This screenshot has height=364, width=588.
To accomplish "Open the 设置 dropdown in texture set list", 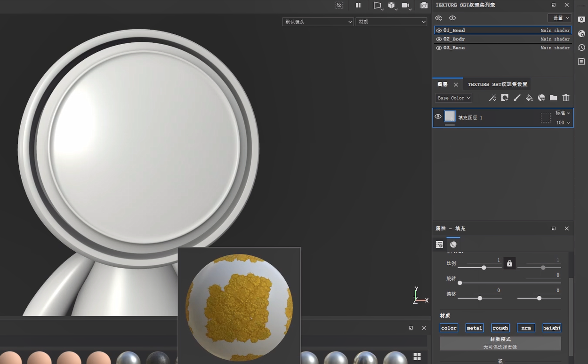I will 559,18.
